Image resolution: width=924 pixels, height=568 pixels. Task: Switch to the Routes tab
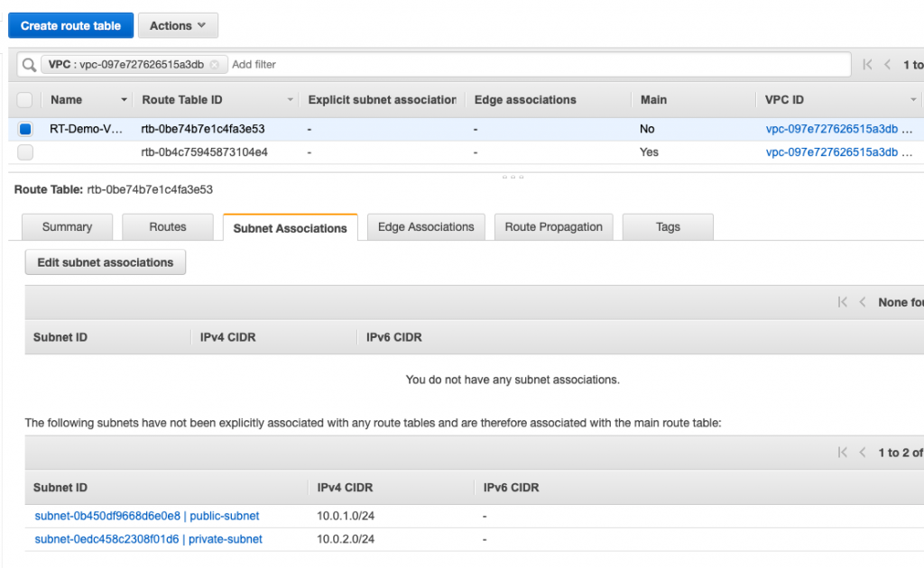(x=168, y=227)
